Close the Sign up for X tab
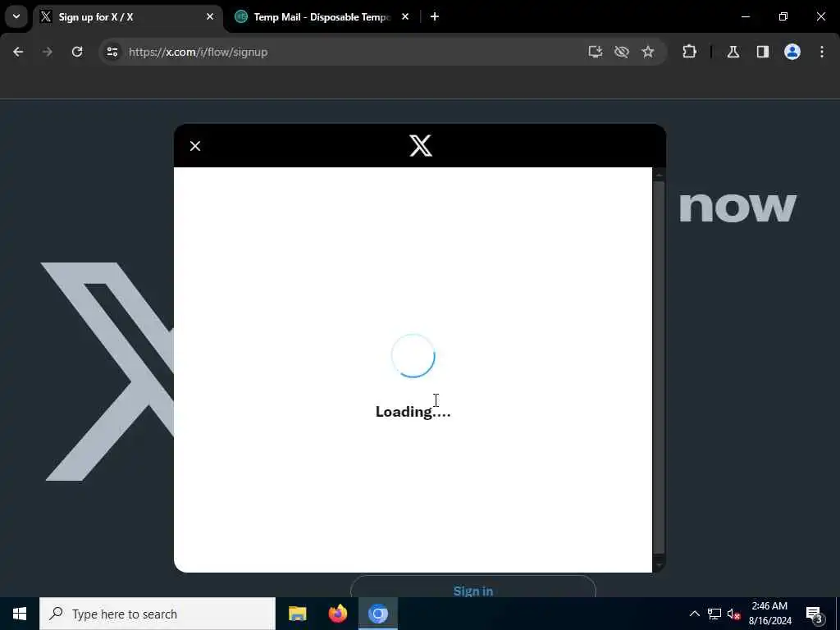This screenshot has height=630, width=840. coord(210,17)
